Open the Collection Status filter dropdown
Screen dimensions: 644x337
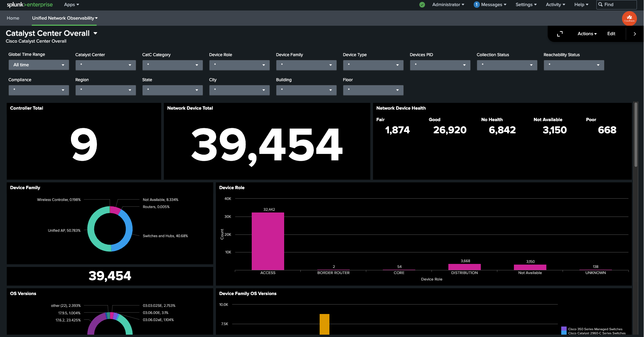(507, 65)
